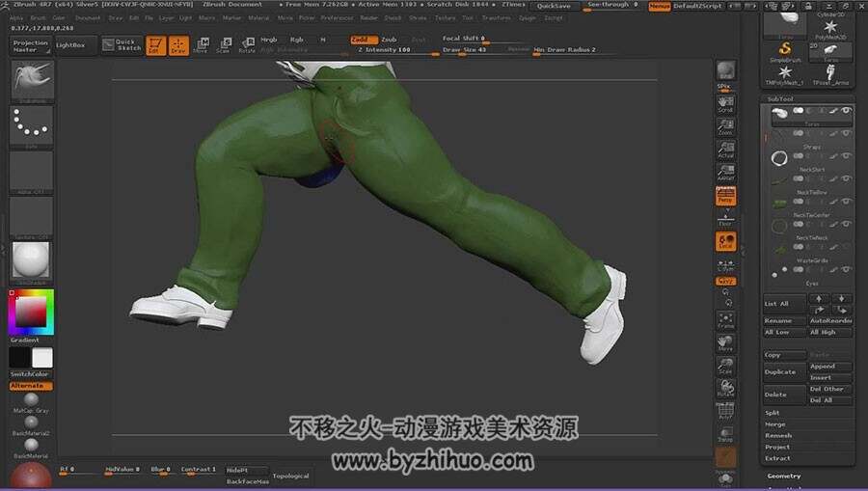Viewport: 868px width, 491px height.
Task: Open the Document menu
Action: click(88, 18)
